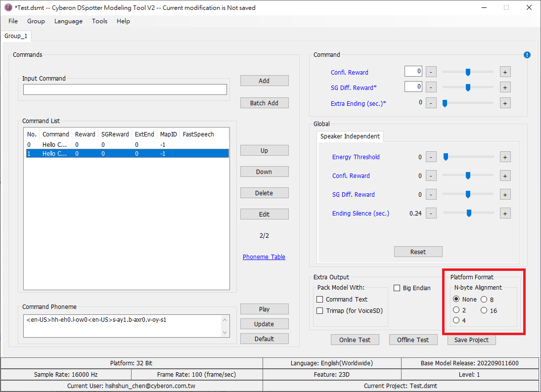This screenshot has width=541, height=392.
Task: Decrease Ending Silence with minus button
Action: click(x=431, y=214)
